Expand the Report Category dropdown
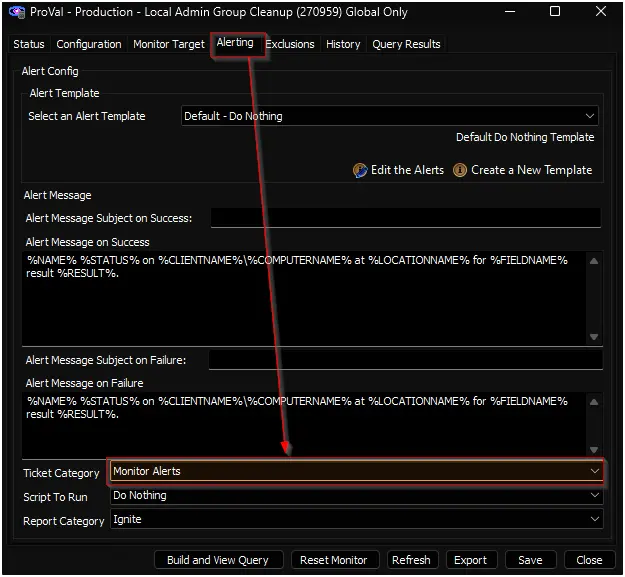The height and width of the screenshot is (577, 625). (356, 519)
